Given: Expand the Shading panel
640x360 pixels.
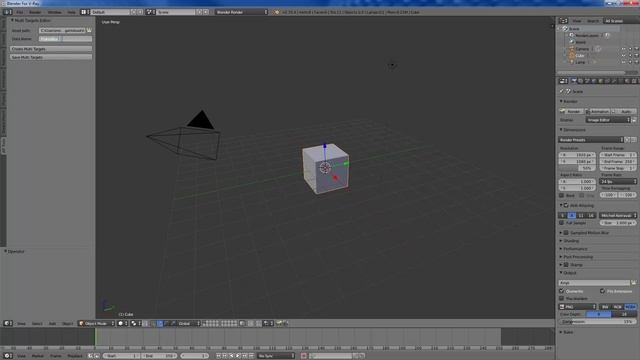Looking at the screenshot, I should 561,241.
